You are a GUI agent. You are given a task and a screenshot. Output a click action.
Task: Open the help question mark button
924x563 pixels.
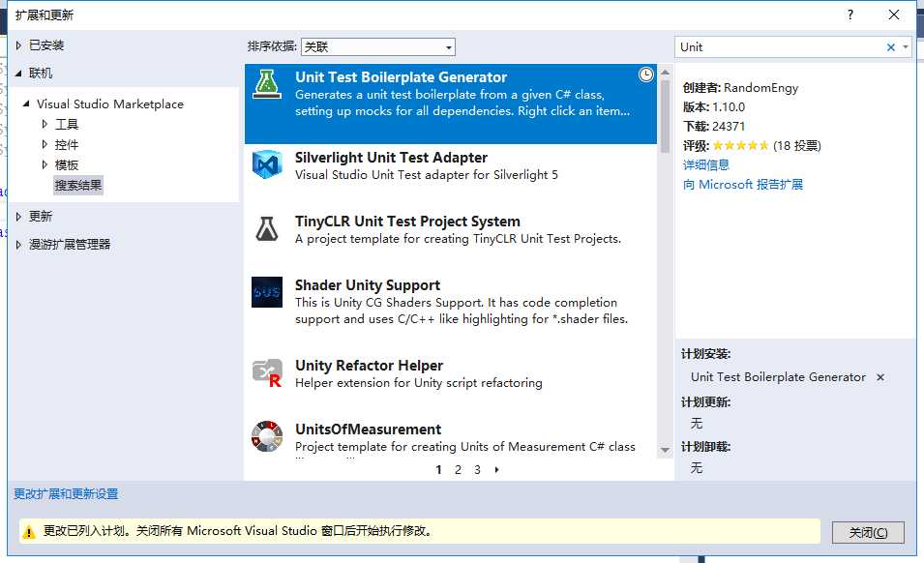click(x=849, y=15)
